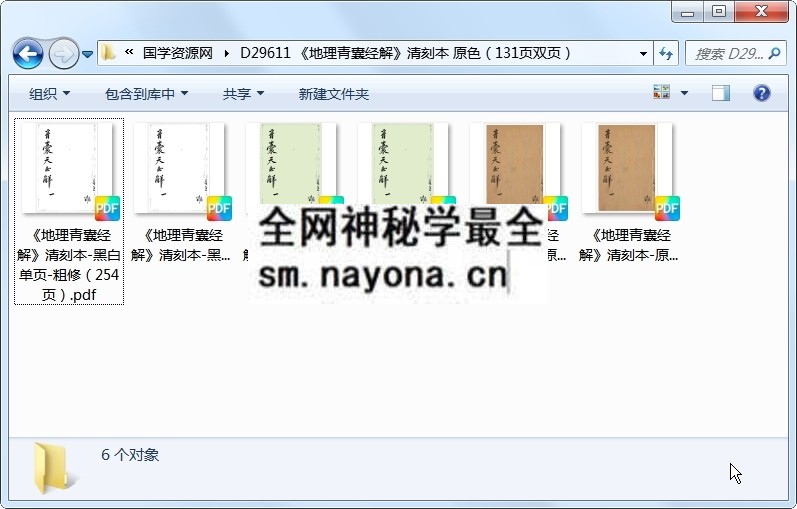Go back using the blue Back arrow

(x=27, y=53)
